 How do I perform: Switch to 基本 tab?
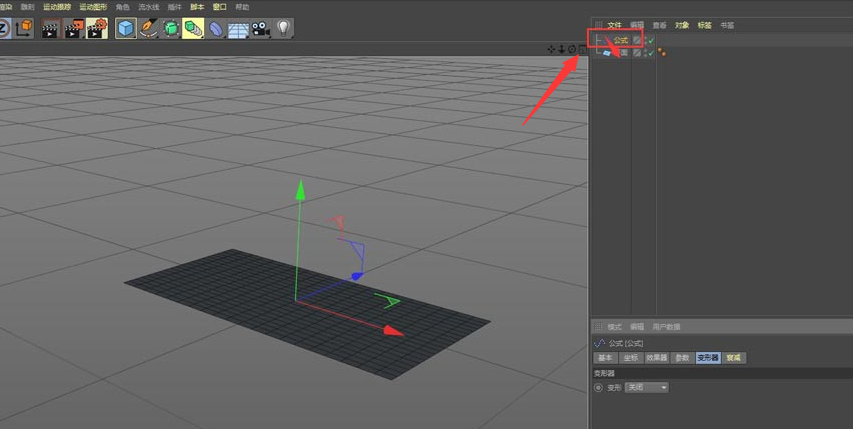[605, 358]
